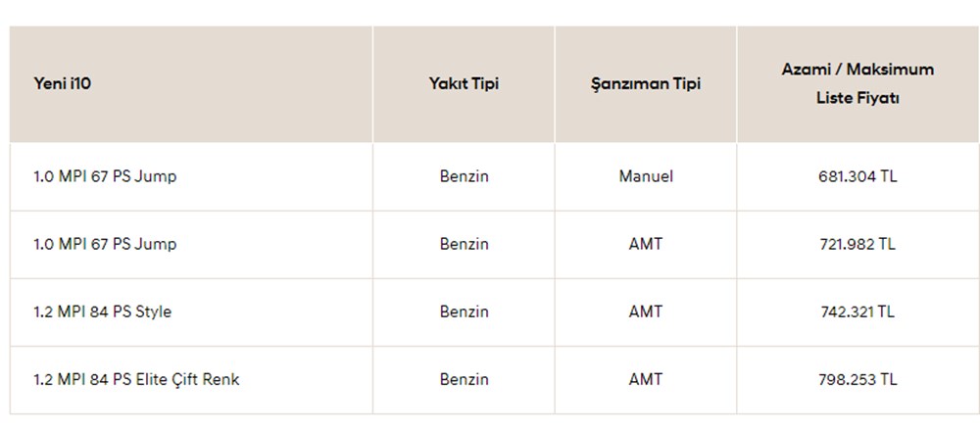The image size is (980, 430).
Task: Select the price "798.253 TL"
Action: click(857, 379)
